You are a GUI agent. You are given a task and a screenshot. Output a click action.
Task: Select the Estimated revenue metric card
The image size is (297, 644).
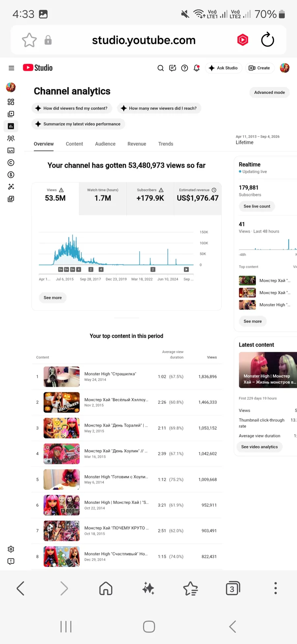[198, 199]
